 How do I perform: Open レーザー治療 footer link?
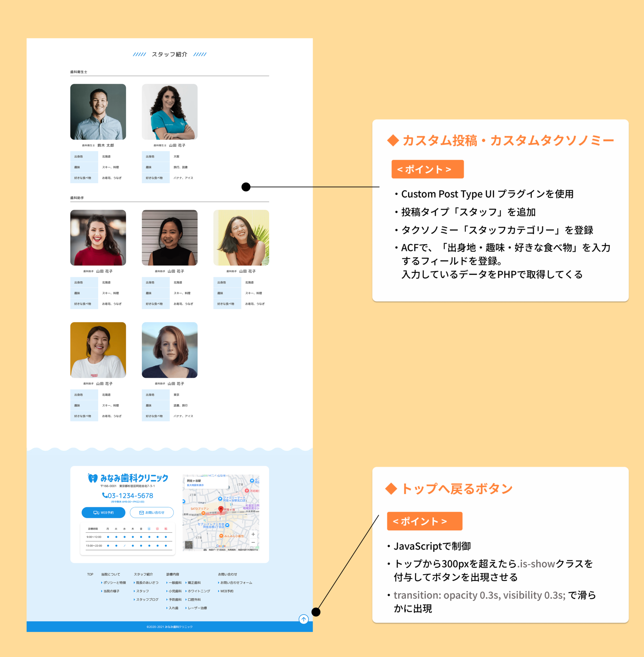[197, 608]
